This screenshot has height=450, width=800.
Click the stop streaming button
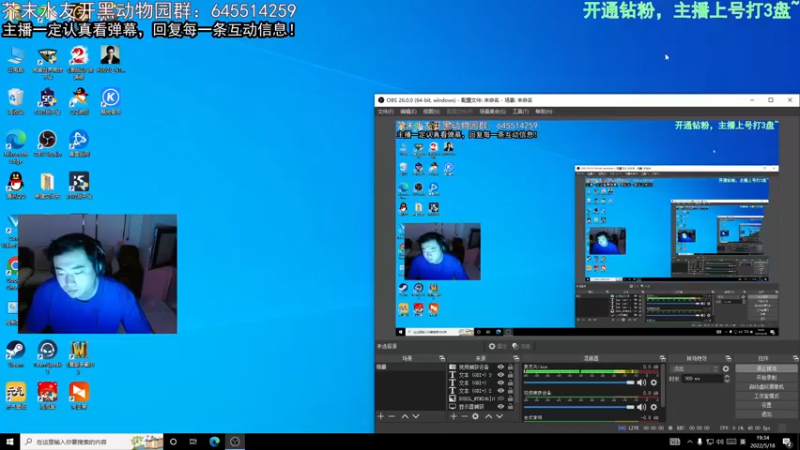766,368
